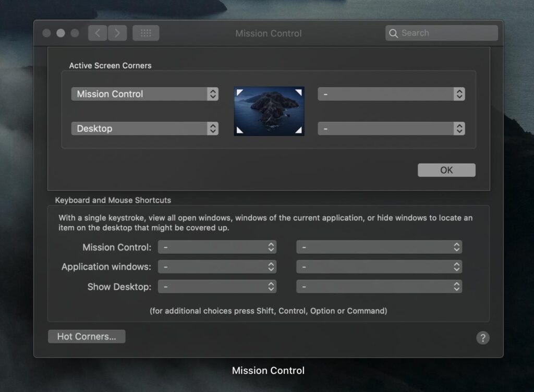Viewport: 534px width, 392px height.
Task: Click the additional choices hint text
Action: pos(269,311)
